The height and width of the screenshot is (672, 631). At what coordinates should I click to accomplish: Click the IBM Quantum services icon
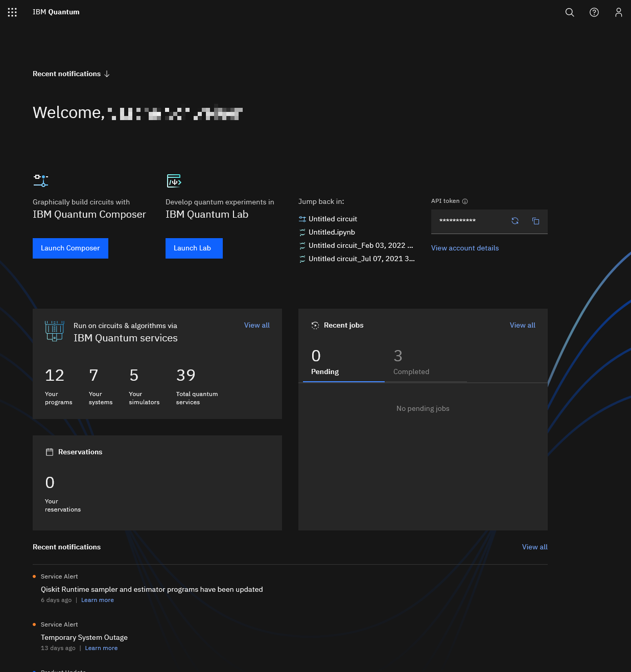[54, 331]
